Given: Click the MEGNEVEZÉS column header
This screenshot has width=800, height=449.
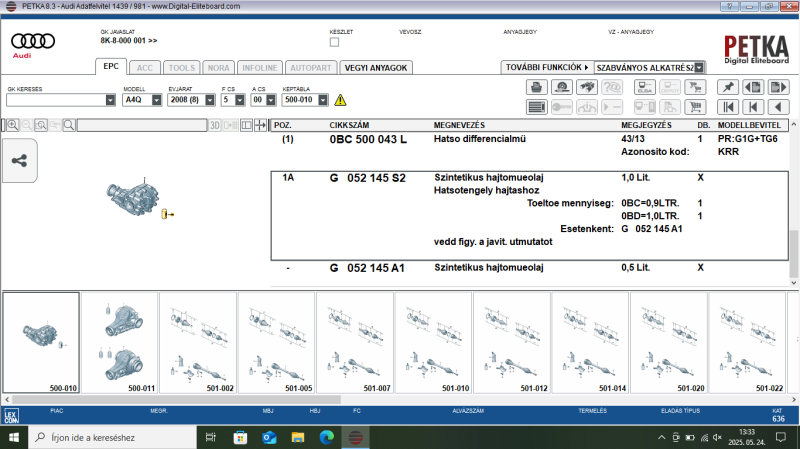Looking at the screenshot, I should pyautogui.click(x=459, y=125).
